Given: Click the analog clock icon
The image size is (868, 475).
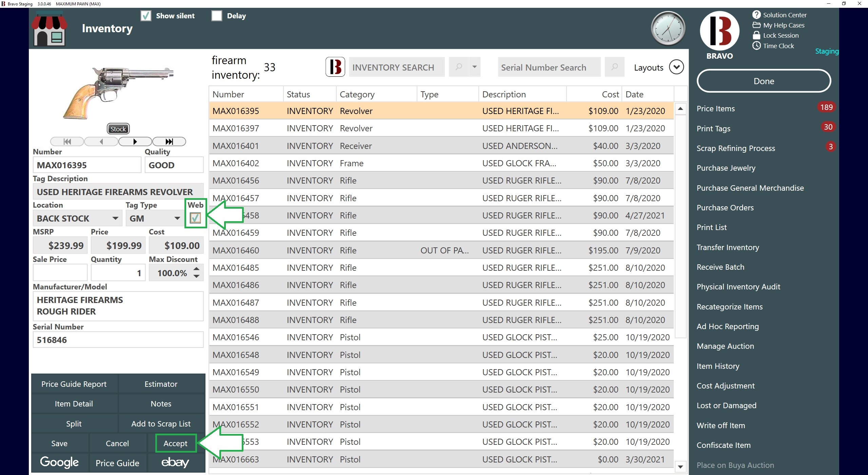Looking at the screenshot, I should click(668, 28).
